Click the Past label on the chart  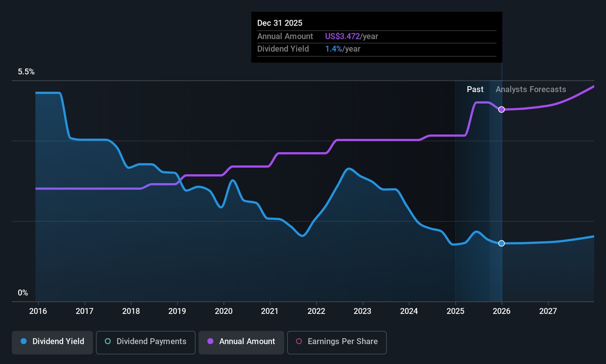pos(475,90)
